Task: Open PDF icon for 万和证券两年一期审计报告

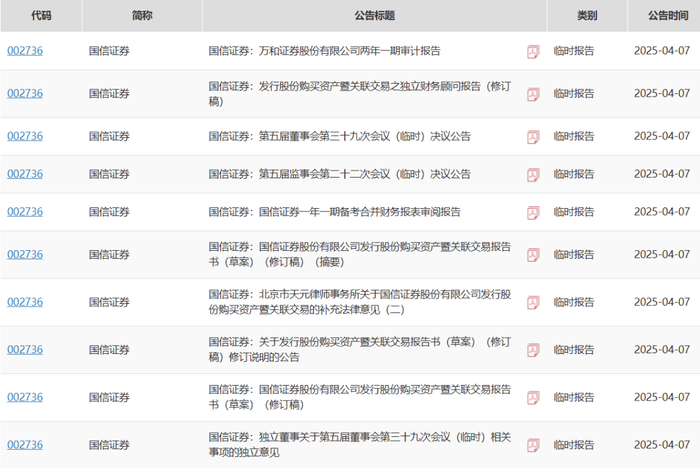Action: [x=533, y=50]
